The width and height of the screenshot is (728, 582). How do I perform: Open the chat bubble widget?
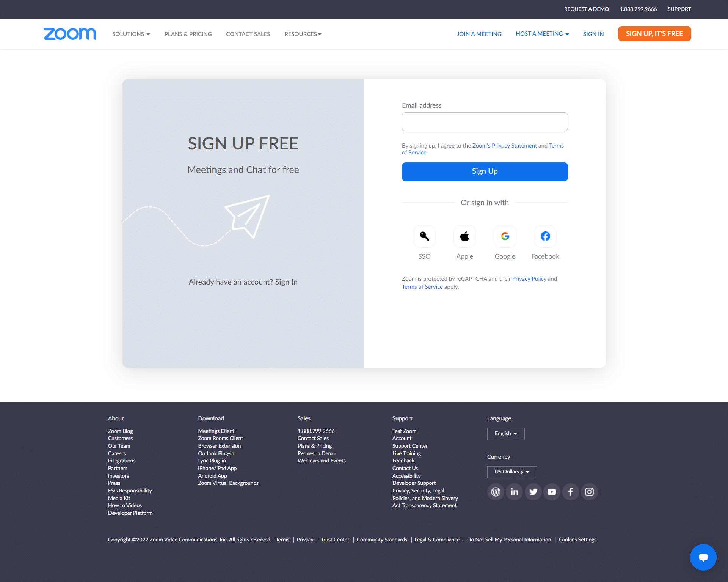(x=703, y=557)
